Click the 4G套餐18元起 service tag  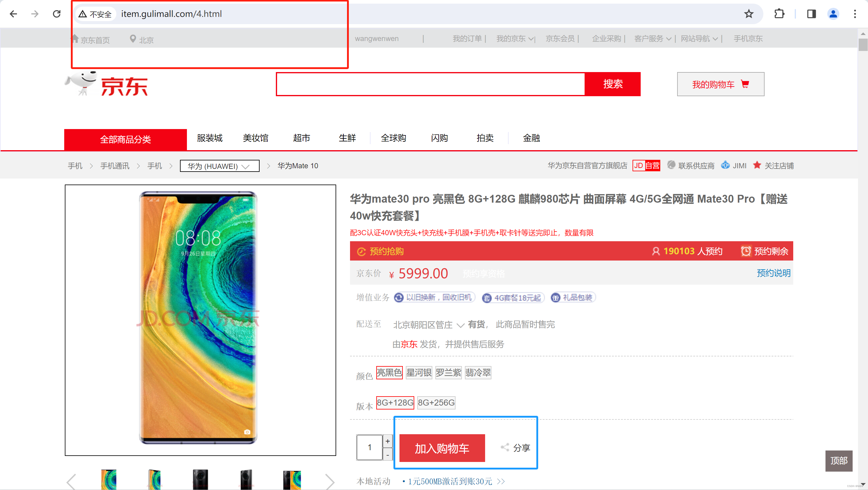(x=513, y=298)
